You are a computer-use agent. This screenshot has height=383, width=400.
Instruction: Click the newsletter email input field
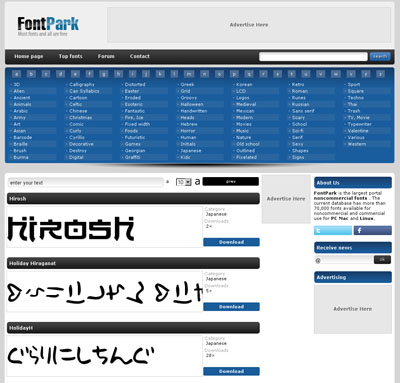[x=344, y=260]
